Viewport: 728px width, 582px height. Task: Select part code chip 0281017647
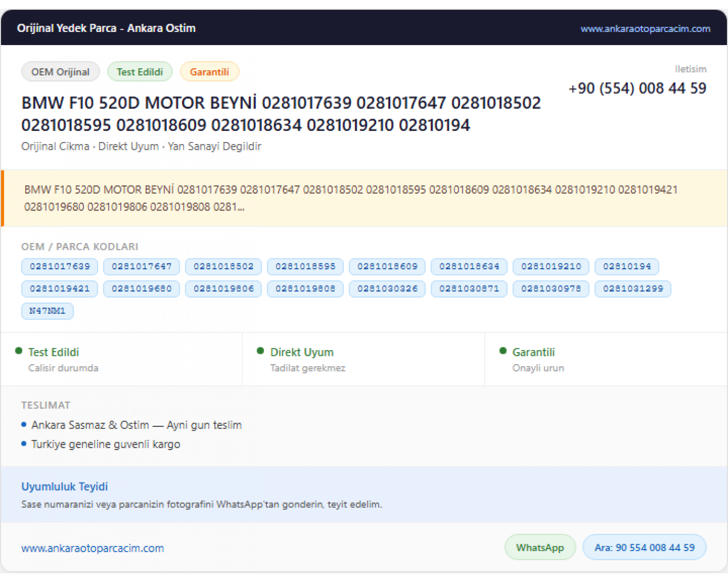click(142, 266)
